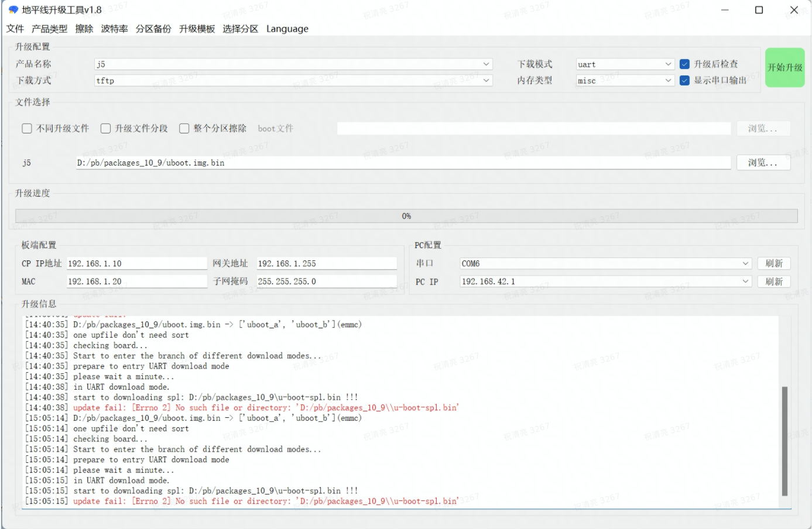Minimize the upgrade tool window

click(x=725, y=10)
